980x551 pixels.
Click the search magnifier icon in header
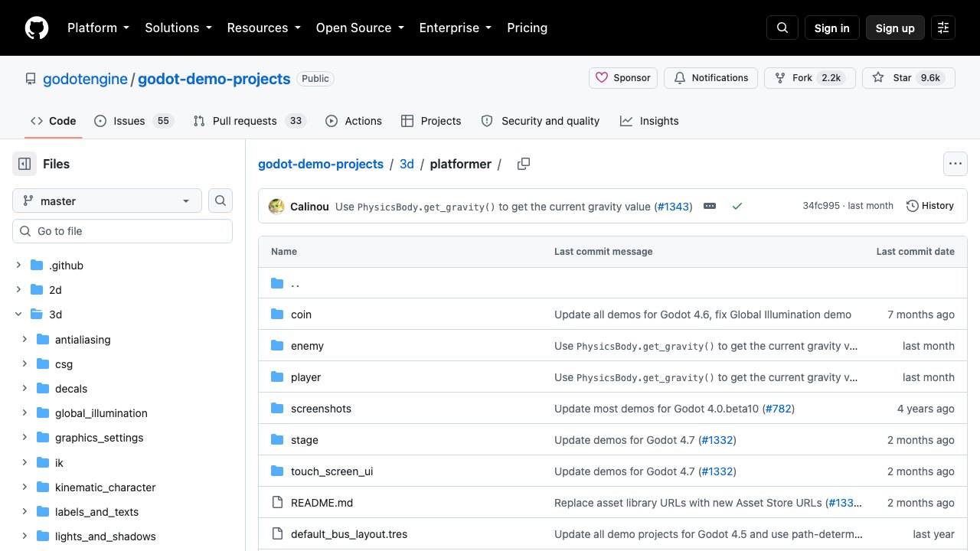click(782, 28)
